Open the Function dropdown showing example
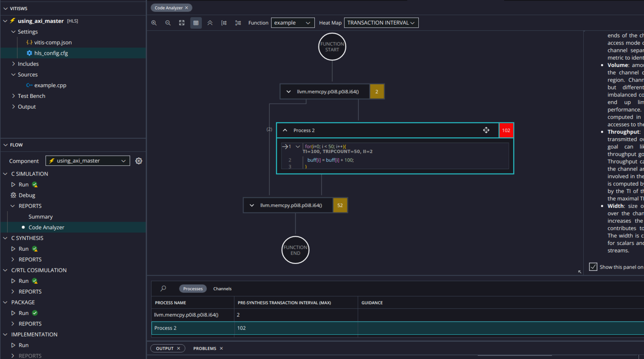Image resolution: width=644 pixels, height=359 pixels. pyautogui.click(x=292, y=23)
